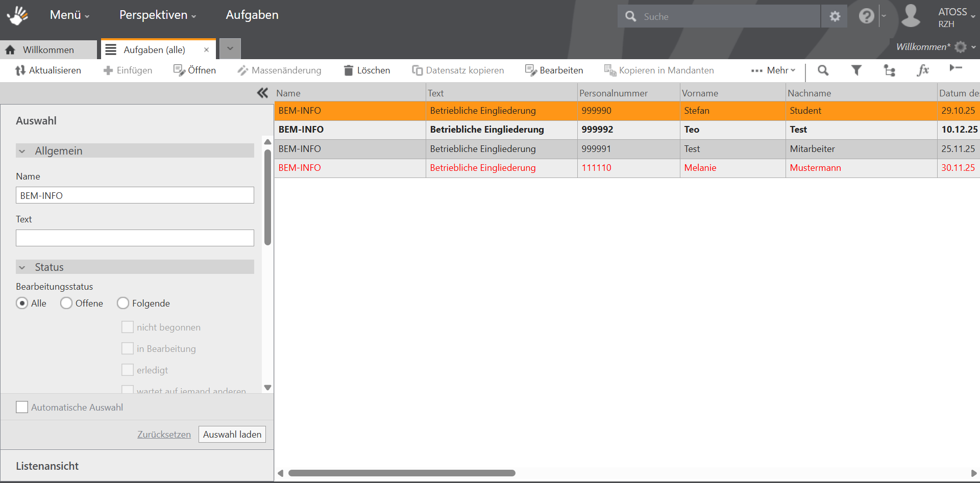Open the toolbar magnifier search icon

823,70
